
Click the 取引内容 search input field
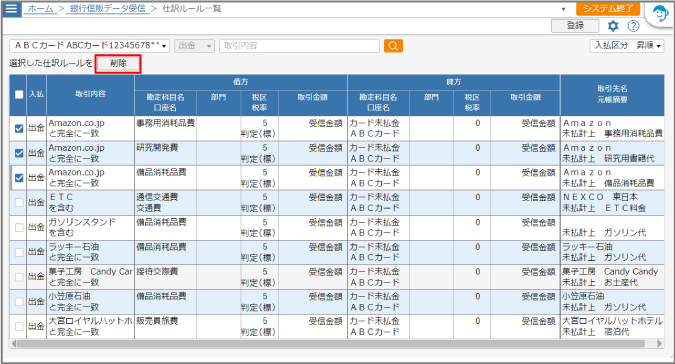click(x=300, y=46)
